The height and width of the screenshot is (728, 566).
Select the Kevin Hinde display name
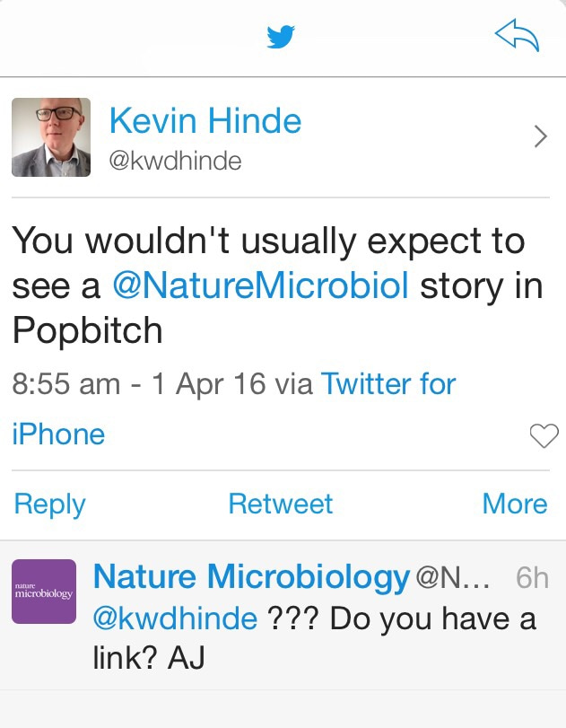(x=205, y=120)
